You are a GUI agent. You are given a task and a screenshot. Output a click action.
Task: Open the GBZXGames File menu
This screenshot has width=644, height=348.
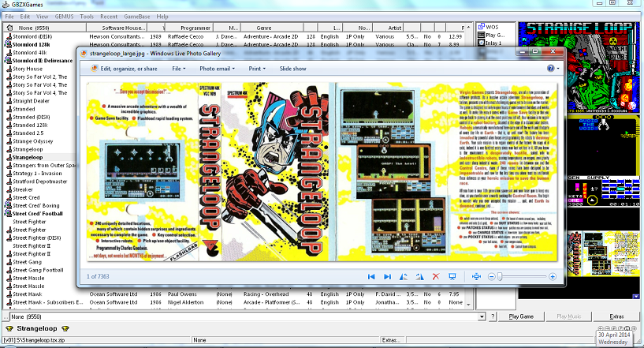pyautogui.click(x=9, y=17)
